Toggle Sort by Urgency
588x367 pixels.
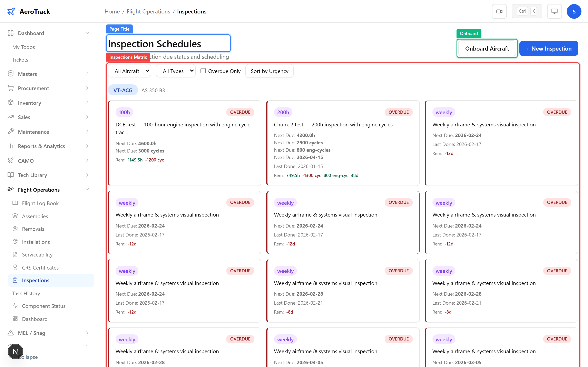(x=269, y=71)
